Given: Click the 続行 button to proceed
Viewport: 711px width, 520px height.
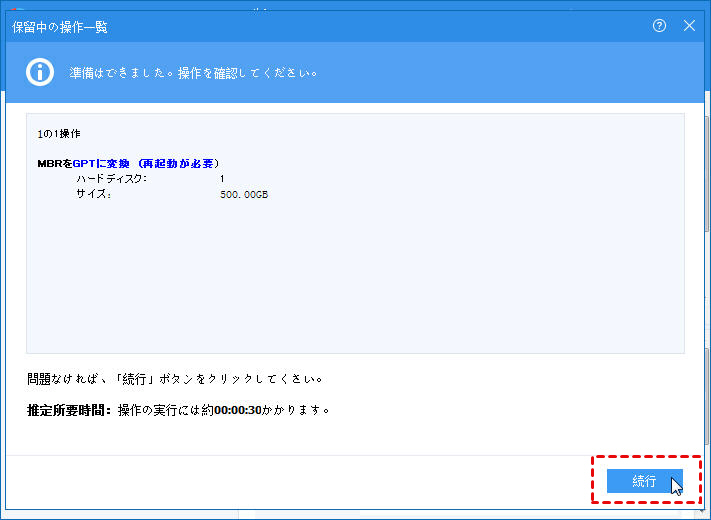Looking at the screenshot, I should [x=644, y=481].
